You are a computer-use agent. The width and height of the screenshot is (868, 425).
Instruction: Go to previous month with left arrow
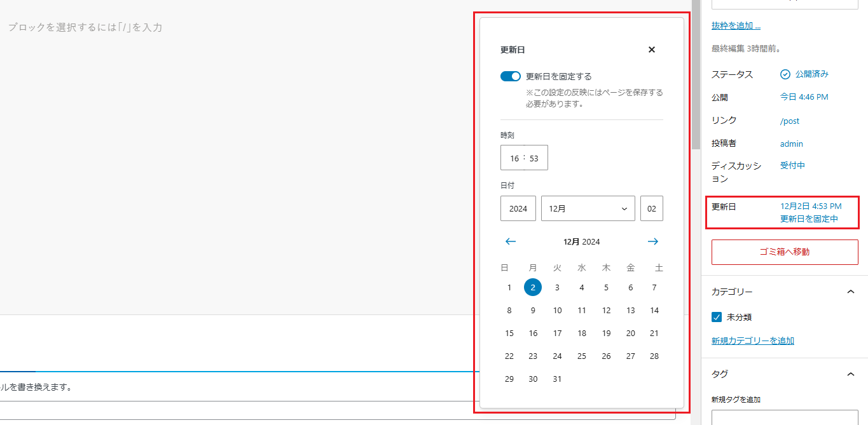511,241
